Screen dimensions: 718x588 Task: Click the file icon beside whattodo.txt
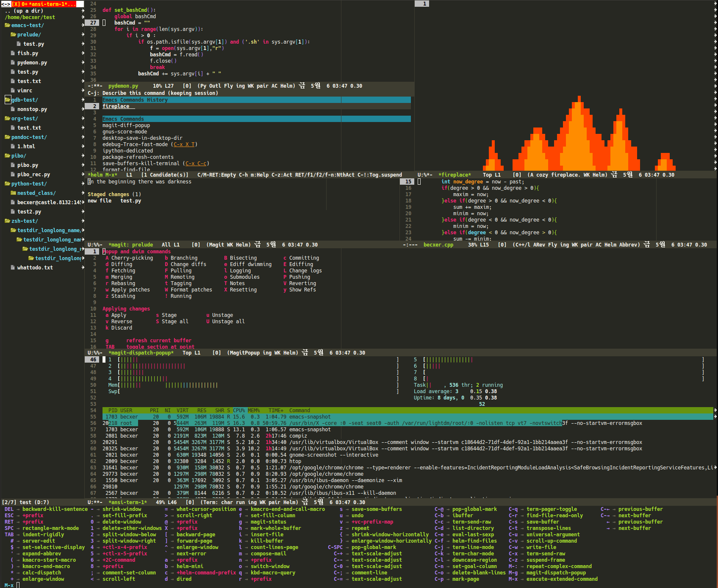pyautogui.click(x=13, y=268)
